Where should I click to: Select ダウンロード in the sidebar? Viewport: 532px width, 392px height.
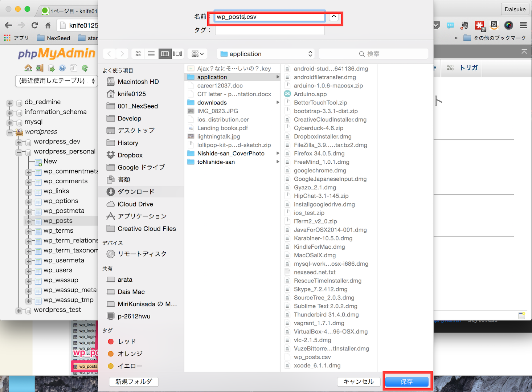(136, 192)
